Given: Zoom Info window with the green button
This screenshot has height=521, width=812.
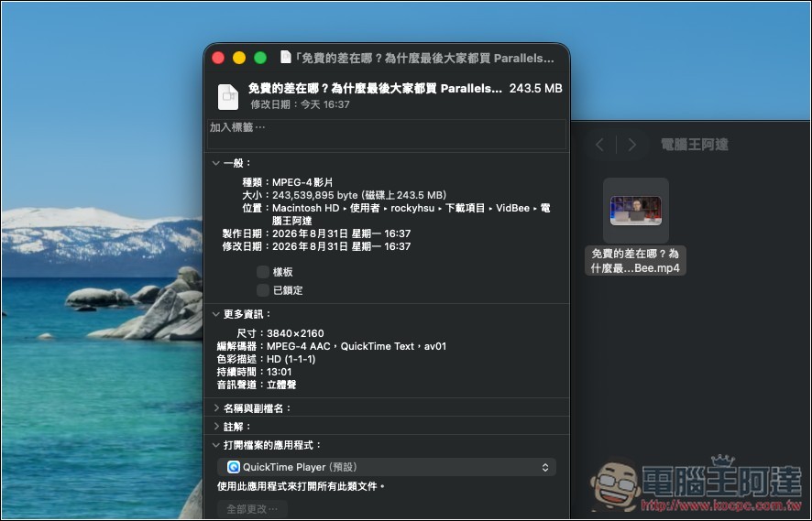Looking at the screenshot, I should [x=260, y=58].
